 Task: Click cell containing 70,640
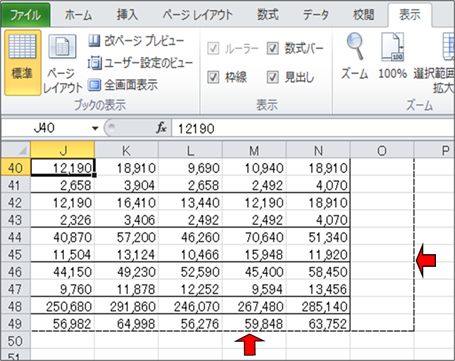click(254, 237)
